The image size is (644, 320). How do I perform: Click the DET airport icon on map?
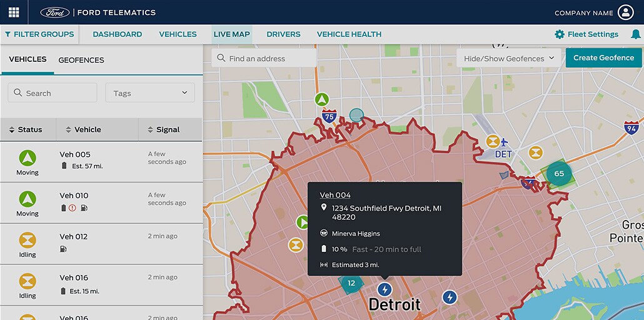[505, 142]
